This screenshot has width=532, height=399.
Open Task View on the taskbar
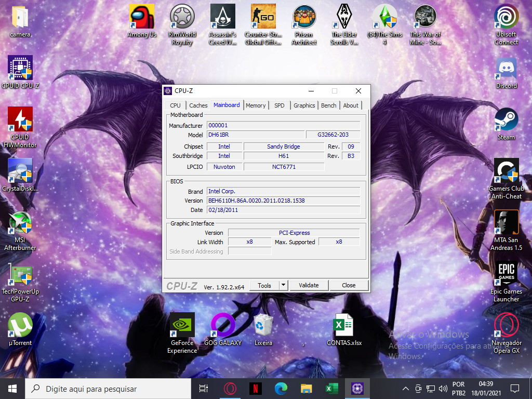(204, 389)
